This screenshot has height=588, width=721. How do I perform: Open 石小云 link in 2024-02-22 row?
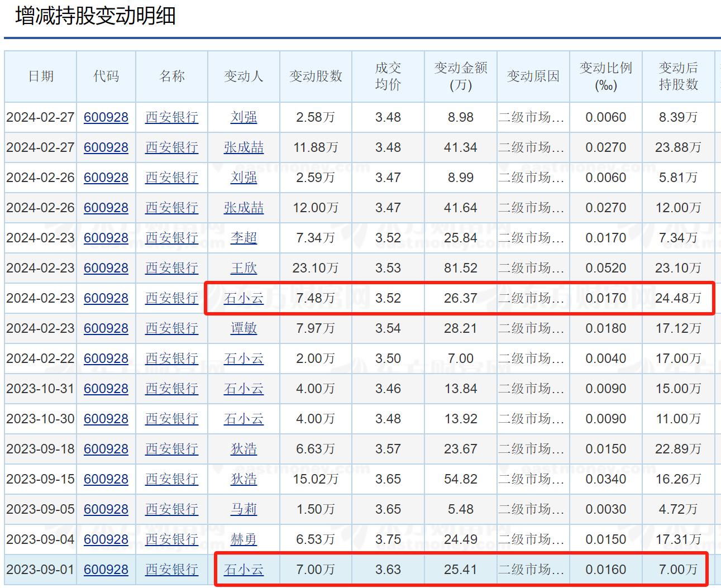(x=243, y=358)
